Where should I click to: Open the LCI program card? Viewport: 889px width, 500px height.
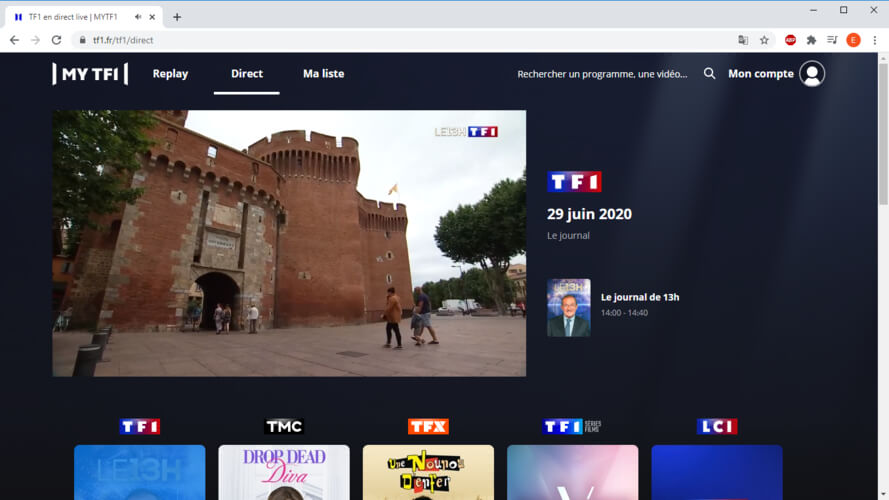(x=717, y=472)
